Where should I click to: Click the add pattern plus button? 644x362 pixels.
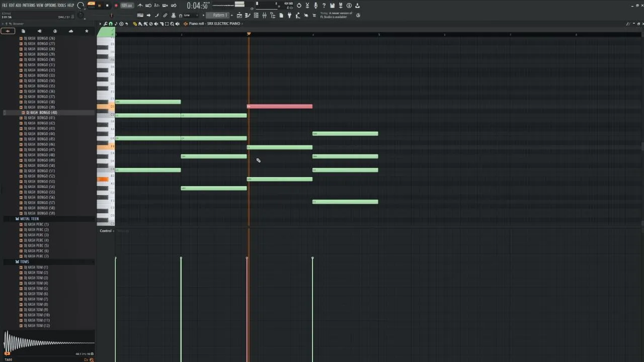(232, 16)
